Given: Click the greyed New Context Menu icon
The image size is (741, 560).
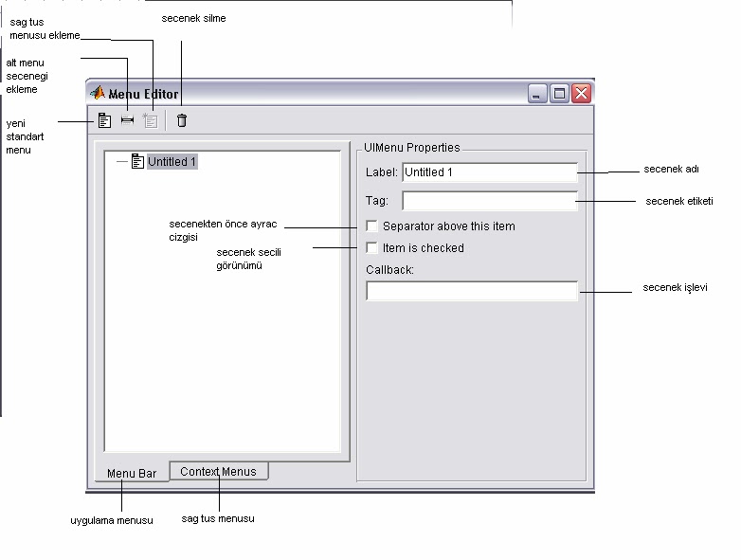Looking at the screenshot, I should click(150, 120).
